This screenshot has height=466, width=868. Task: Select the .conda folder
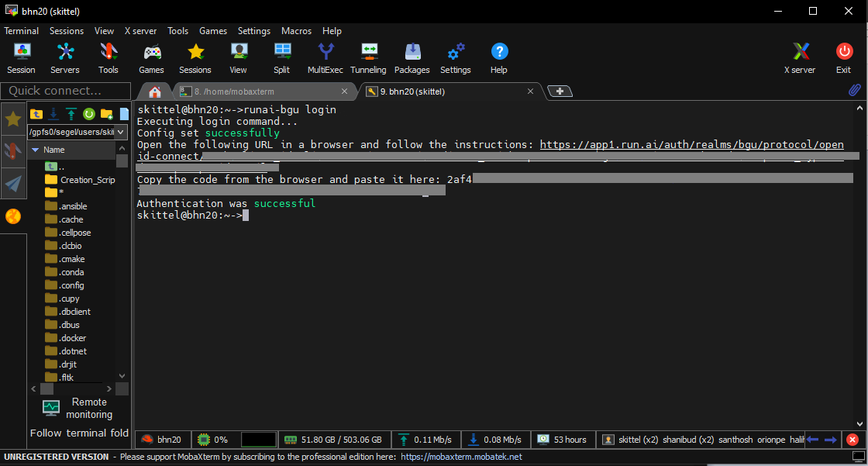[x=65, y=272]
